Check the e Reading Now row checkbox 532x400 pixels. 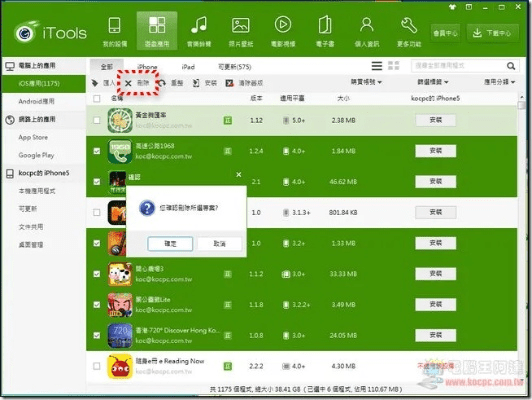point(97,366)
